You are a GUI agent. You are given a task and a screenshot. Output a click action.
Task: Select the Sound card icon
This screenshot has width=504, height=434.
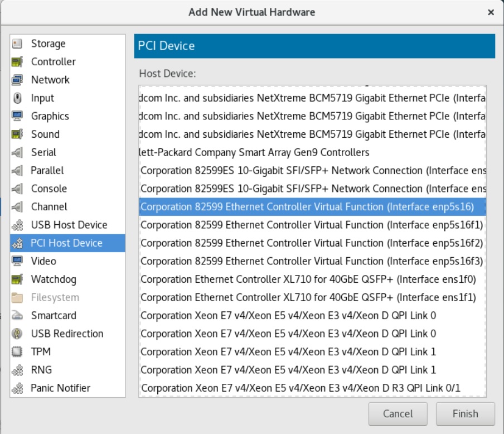(x=17, y=134)
